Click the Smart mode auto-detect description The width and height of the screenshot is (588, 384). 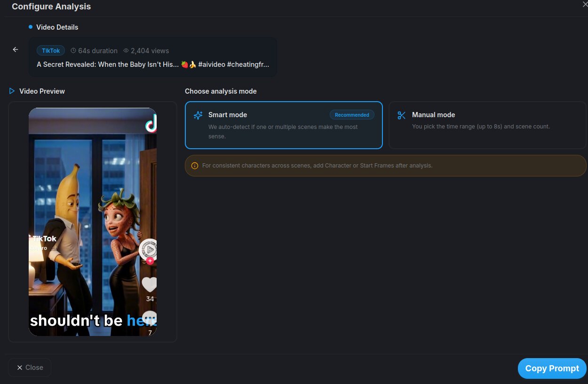point(283,132)
